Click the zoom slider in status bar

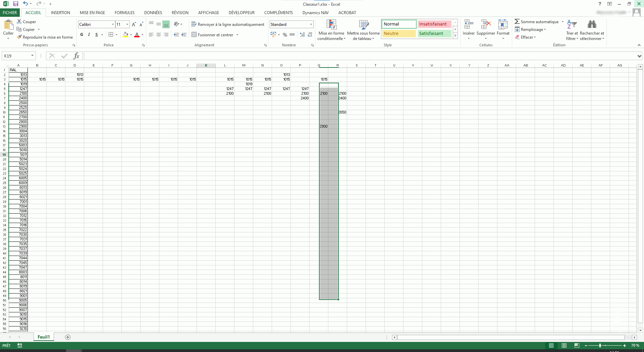coord(600,345)
